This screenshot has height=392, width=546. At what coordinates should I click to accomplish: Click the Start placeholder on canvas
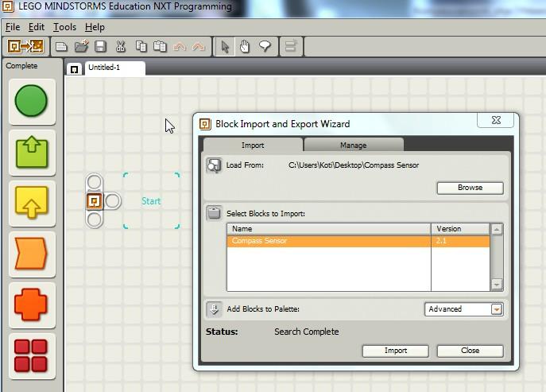pos(151,201)
